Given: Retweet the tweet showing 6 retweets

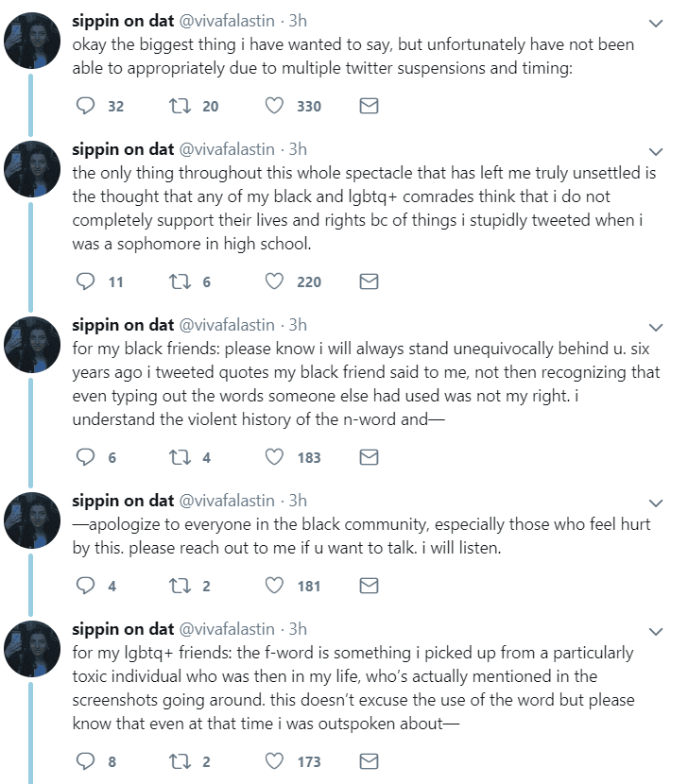Looking at the screenshot, I should coord(180,281).
